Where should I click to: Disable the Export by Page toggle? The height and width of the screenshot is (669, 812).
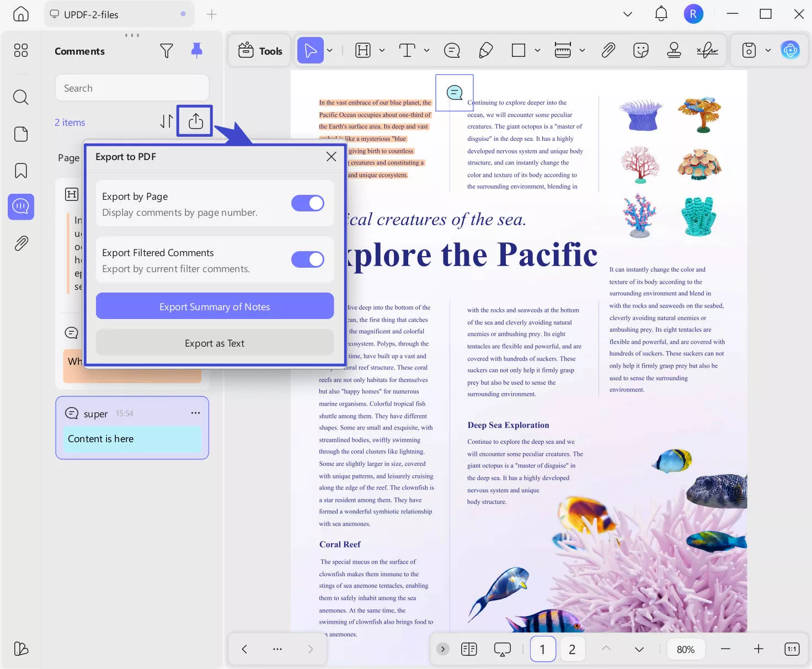[x=307, y=203]
